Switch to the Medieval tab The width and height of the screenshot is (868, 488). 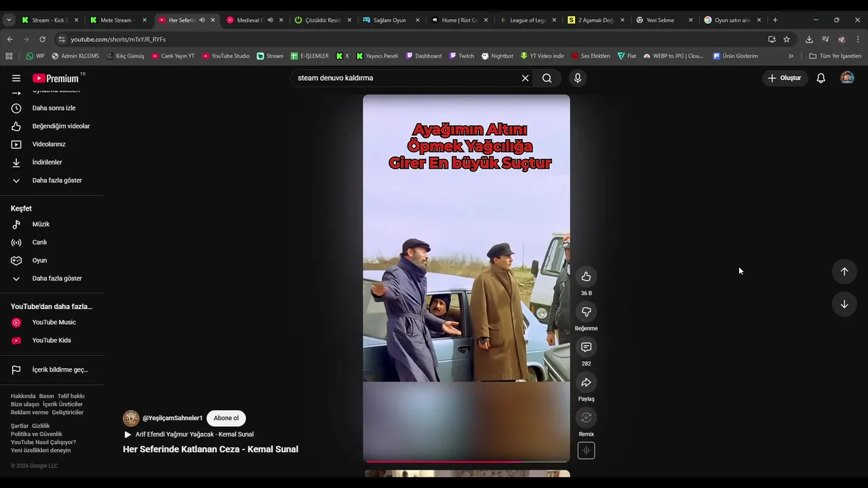pyautogui.click(x=255, y=20)
